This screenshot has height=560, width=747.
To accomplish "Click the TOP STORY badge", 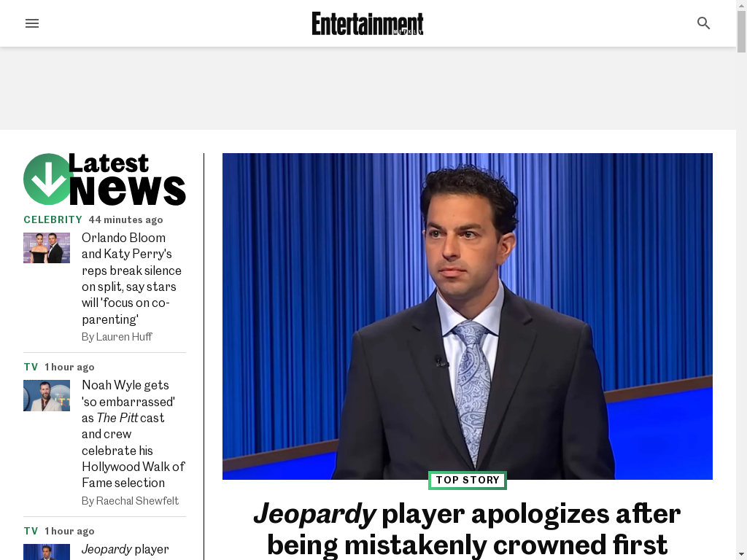I will (468, 480).
